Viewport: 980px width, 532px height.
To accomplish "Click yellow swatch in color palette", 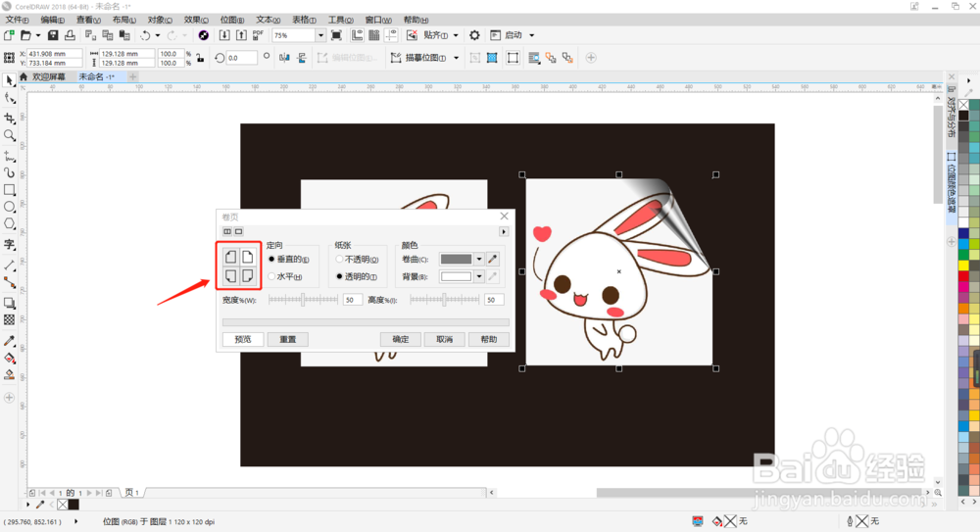I will coord(963,266).
